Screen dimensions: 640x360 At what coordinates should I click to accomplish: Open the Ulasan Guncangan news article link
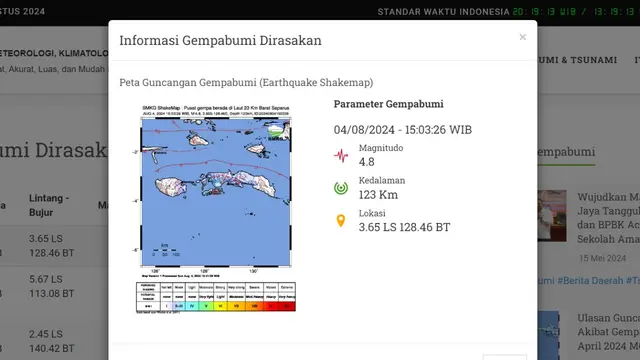tap(608, 332)
